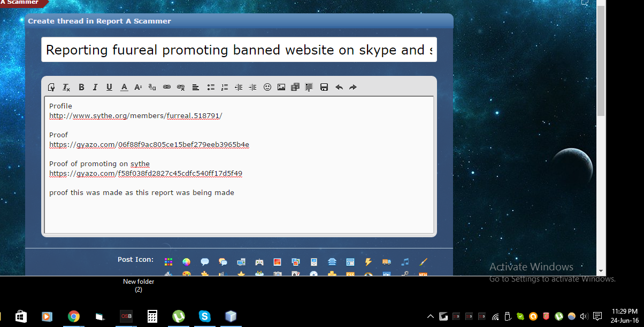Open the volume control in system tray
Screen dimensions: 644x327
(x=584, y=316)
